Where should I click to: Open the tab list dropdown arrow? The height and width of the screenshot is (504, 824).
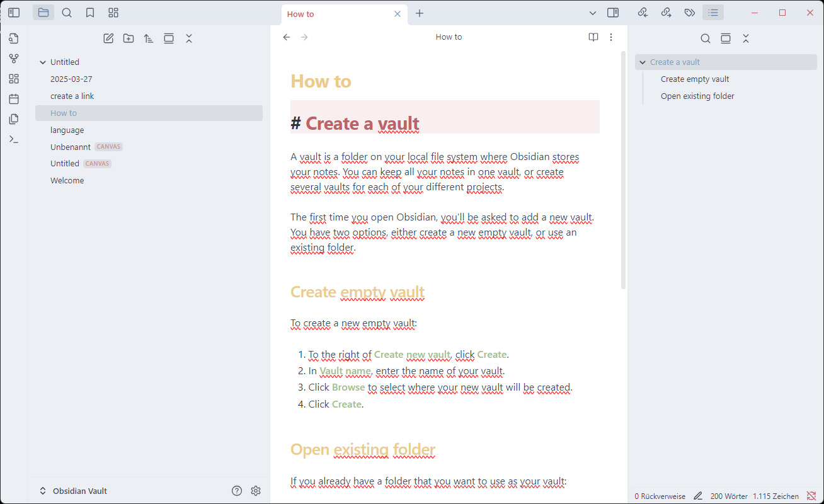click(x=593, y=13)
